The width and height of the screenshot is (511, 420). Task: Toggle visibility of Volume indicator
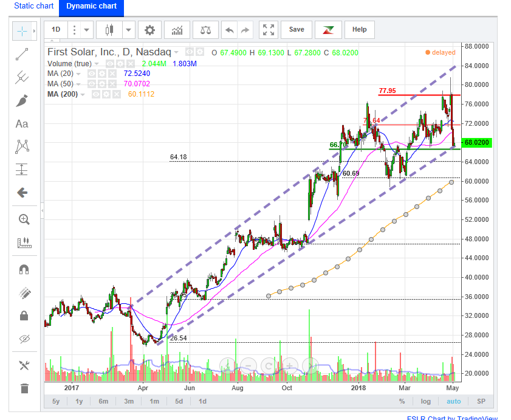[110, 64]
